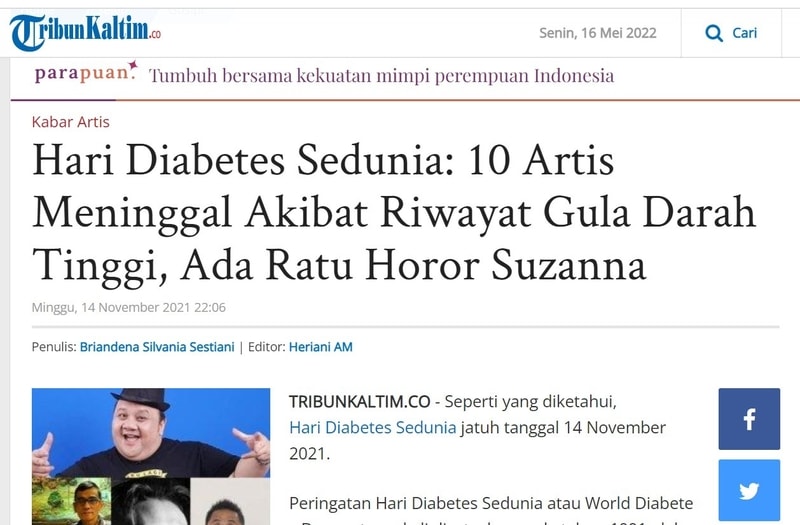The image size is (800, 525).
Task: Share article via Facebook icon
Action: point(749,419)
